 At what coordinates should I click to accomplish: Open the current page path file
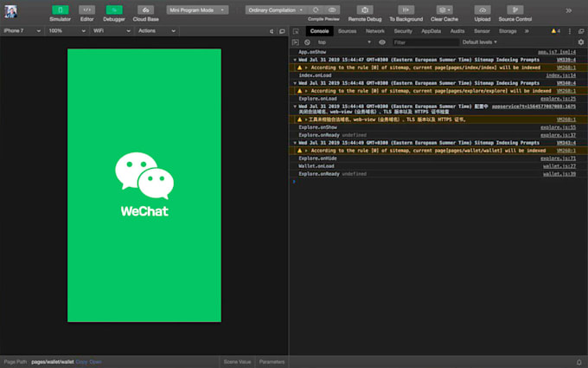point(95,362)
